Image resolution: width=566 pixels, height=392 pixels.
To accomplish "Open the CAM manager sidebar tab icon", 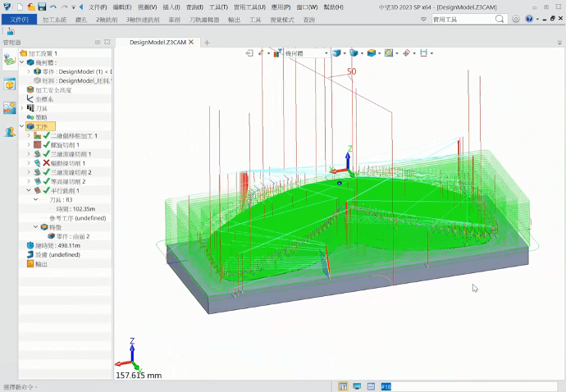I will point(9,59).
